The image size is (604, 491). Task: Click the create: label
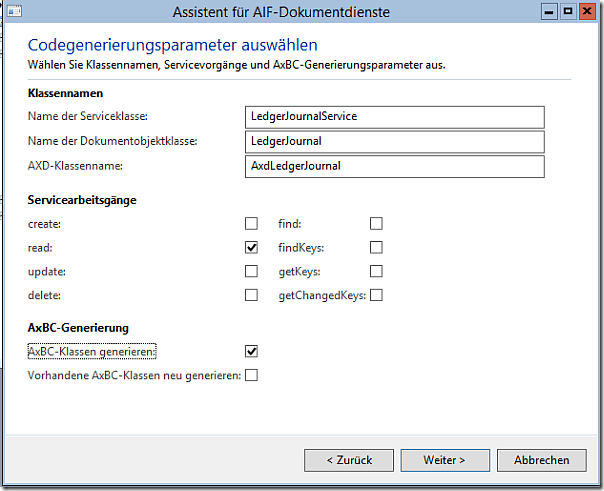coord(44,224)
